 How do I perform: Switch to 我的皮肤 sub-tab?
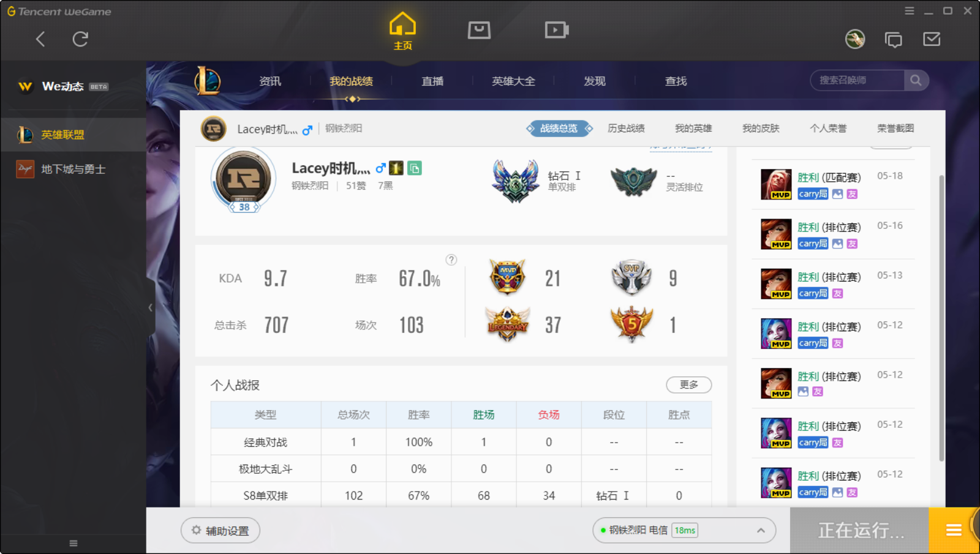click(x=761, y=129)
